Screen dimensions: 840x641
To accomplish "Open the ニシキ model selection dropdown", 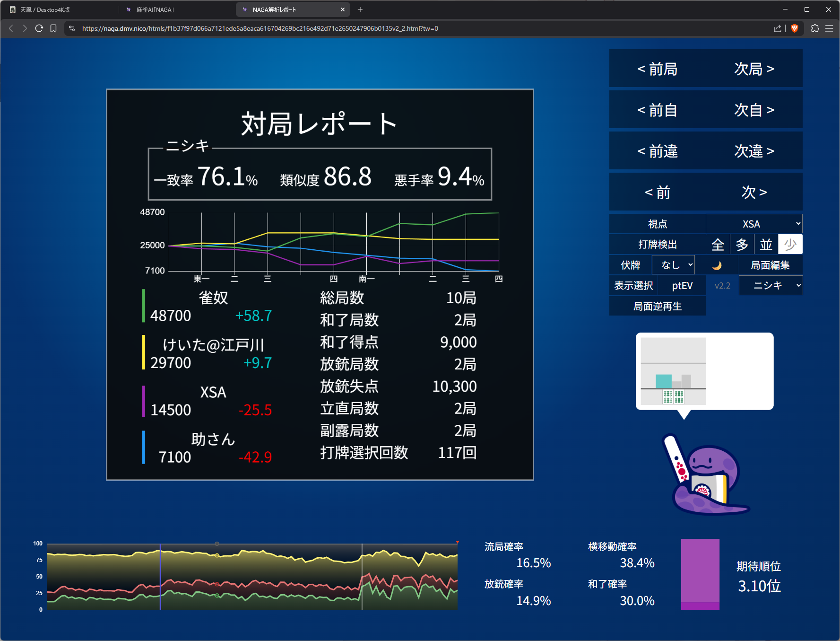I will [x=771, y=285].
